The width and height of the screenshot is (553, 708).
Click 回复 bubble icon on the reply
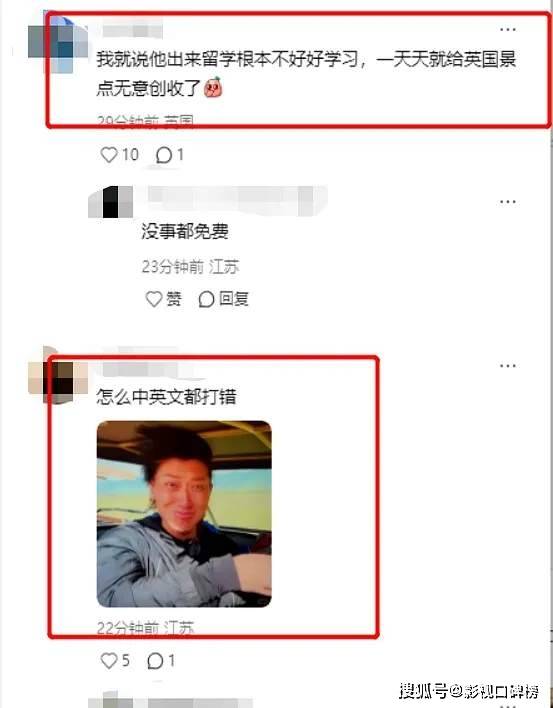click(x=206, y=299)
